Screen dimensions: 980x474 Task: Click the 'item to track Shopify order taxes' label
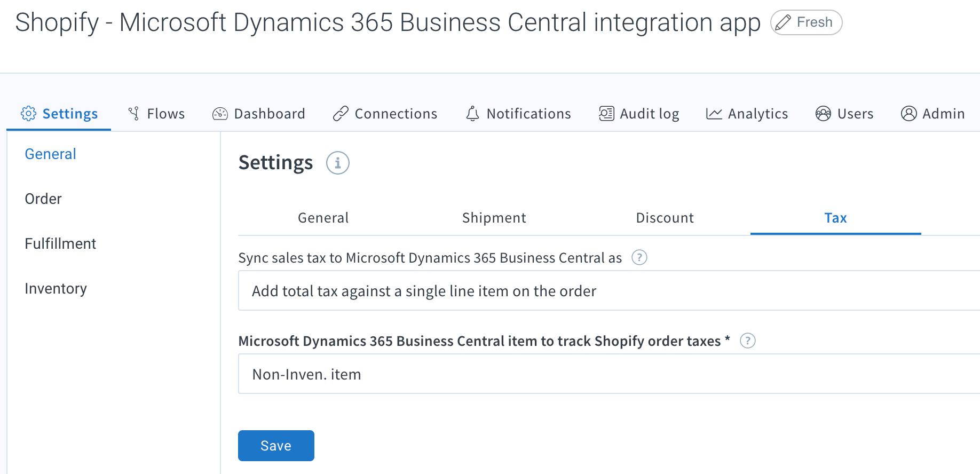tap(484, 341)
